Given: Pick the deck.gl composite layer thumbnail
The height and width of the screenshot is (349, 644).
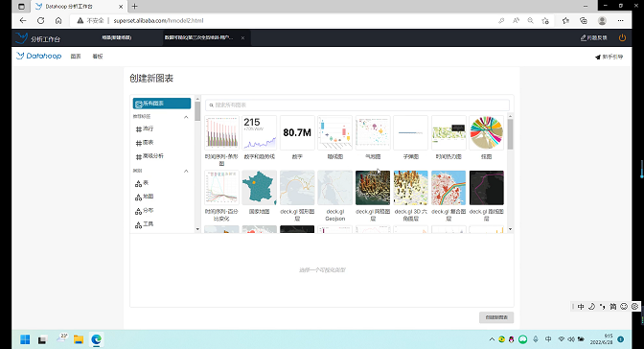Looking at the screenshot, I should pyautogui.click(x=448, y=188).
